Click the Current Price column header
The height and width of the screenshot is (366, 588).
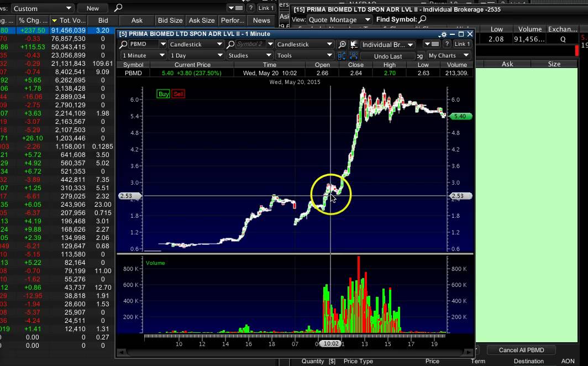[192, 65]
